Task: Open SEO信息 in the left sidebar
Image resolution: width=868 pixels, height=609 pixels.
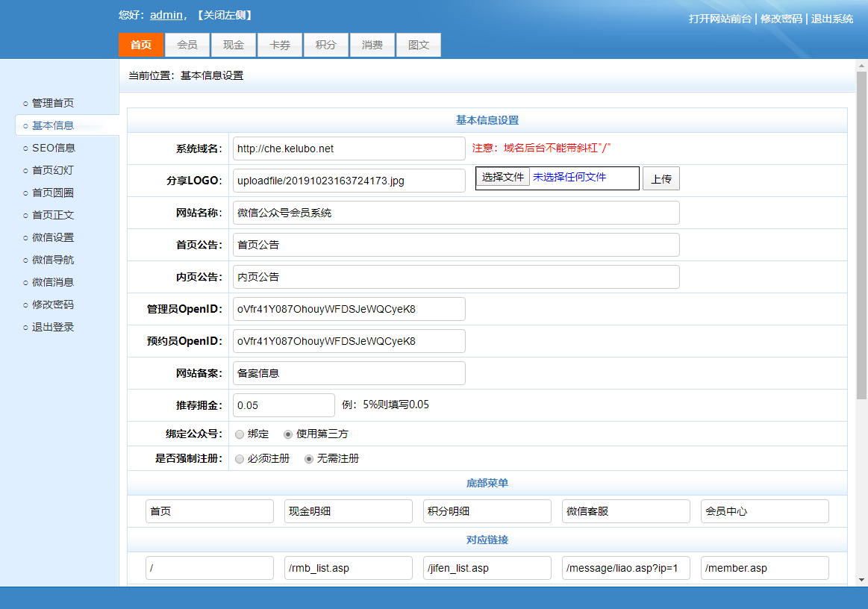Action: coord(54,148)
